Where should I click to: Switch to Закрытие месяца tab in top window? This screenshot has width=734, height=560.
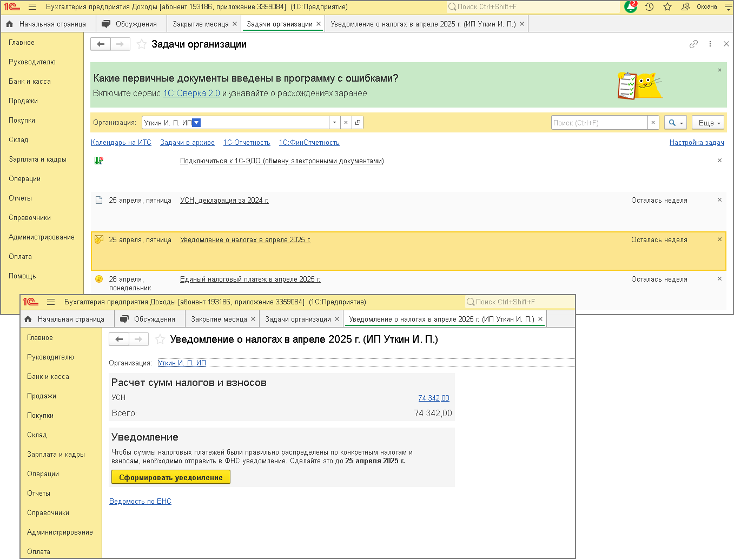pyautogui.click(x=201, y=24)
